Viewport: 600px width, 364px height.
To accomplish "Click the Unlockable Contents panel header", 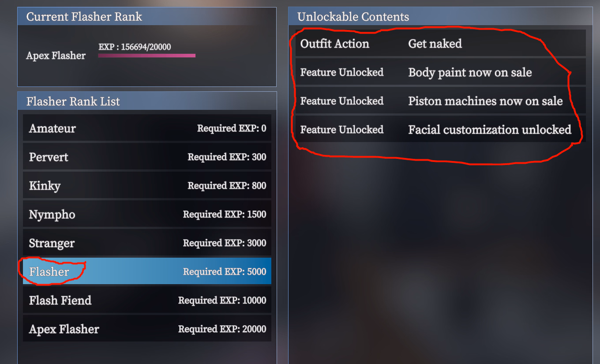I will click(440, 17).
